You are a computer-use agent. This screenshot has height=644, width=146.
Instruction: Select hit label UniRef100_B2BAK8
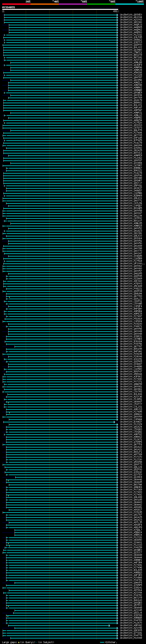tap(131, 196)
